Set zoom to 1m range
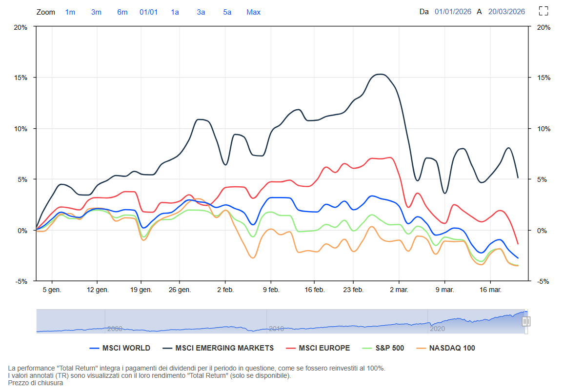 pyautogui.click(x=70, y=12)
